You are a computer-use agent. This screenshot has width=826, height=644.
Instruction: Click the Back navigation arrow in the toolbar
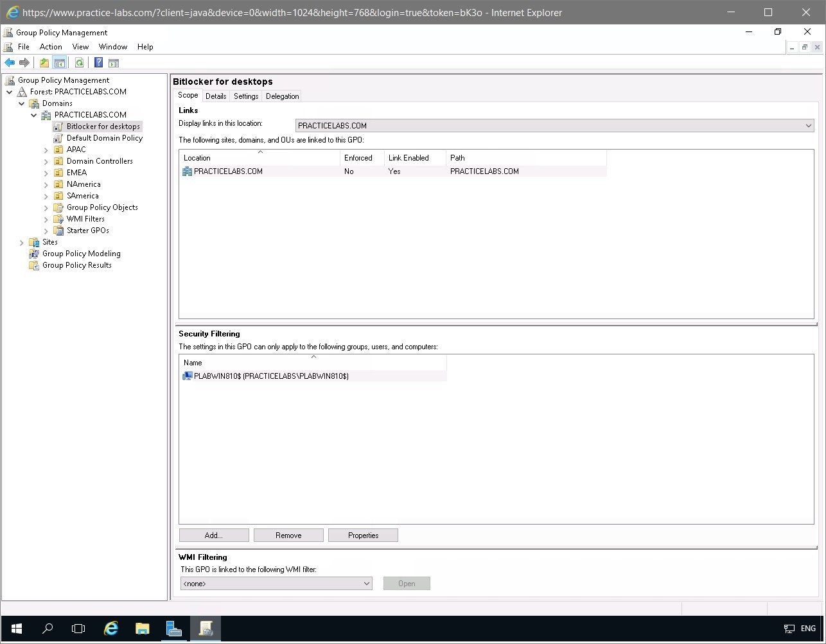click(9, 62)
